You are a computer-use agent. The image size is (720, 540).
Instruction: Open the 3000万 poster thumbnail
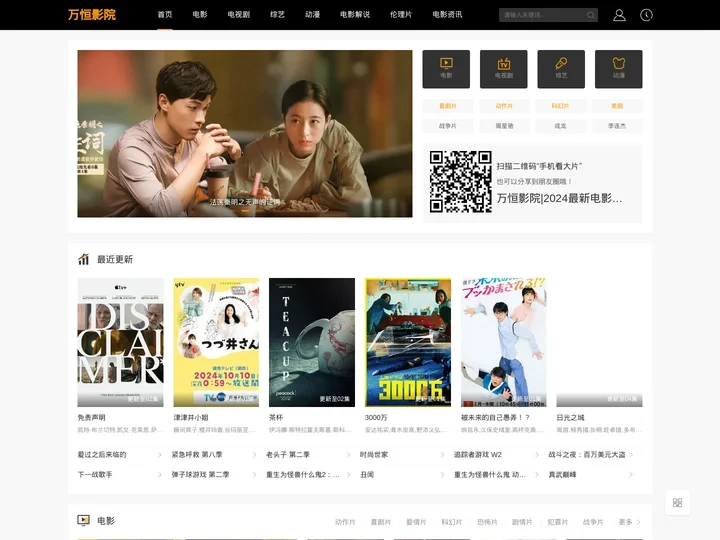coord(408,342)
